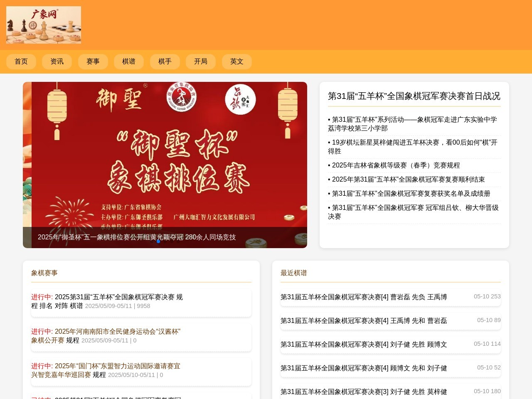Open caption 2025年“御圣杯”五一象棋排位赛公开组黄光颖夺冠
This screenshot has height=399, width=532.
click(137, 237)
